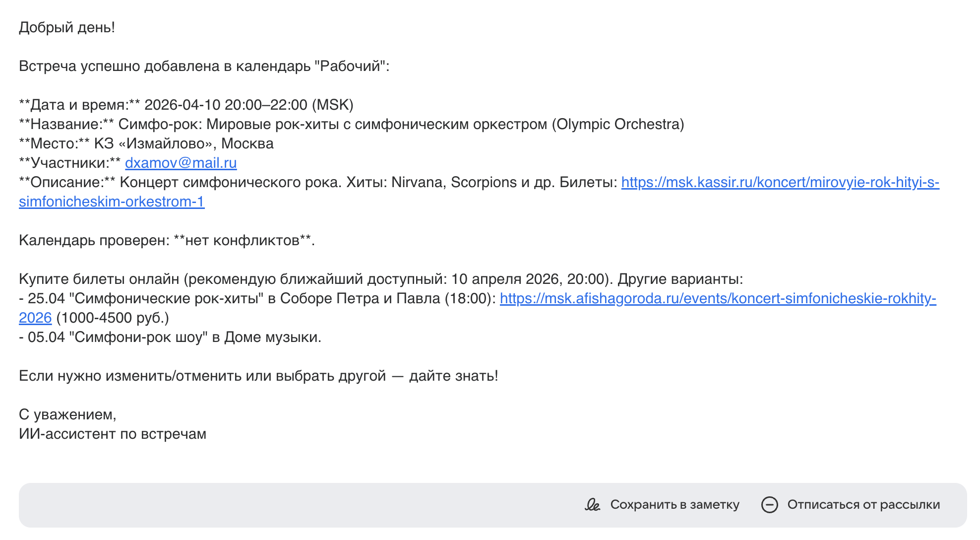This screenshot has width=980, height=540.
Task: Open the msk.kassir.ru tickets link
Action: pyautogui.click(x=780, y=182)
